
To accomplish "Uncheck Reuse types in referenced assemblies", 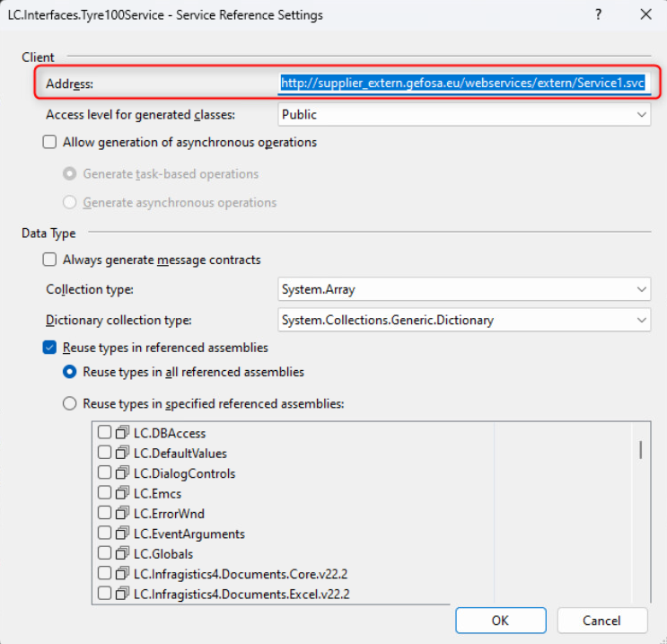I will pos(50,347).
